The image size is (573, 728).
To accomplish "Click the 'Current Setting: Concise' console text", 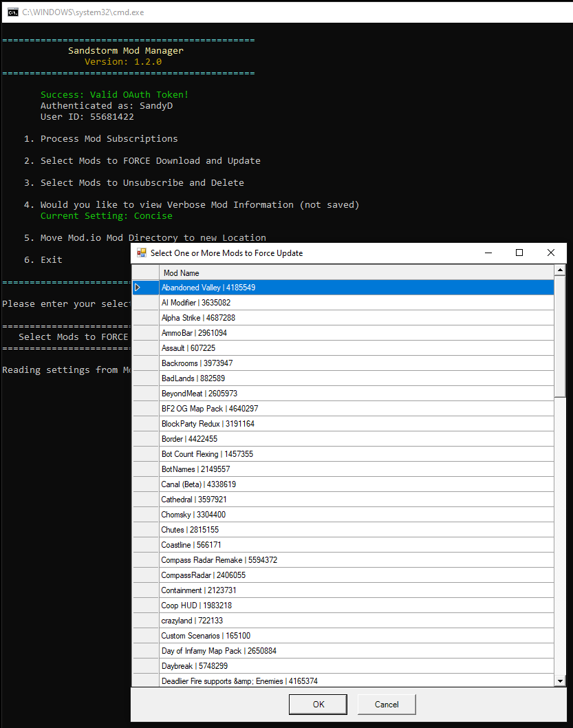I will point(106,216).
